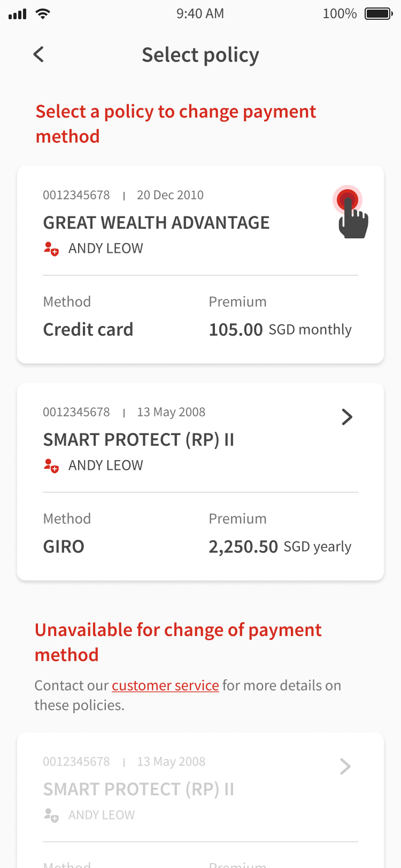
Task: Tap the Credit card payment method
Action: click(x=88, y=330)
